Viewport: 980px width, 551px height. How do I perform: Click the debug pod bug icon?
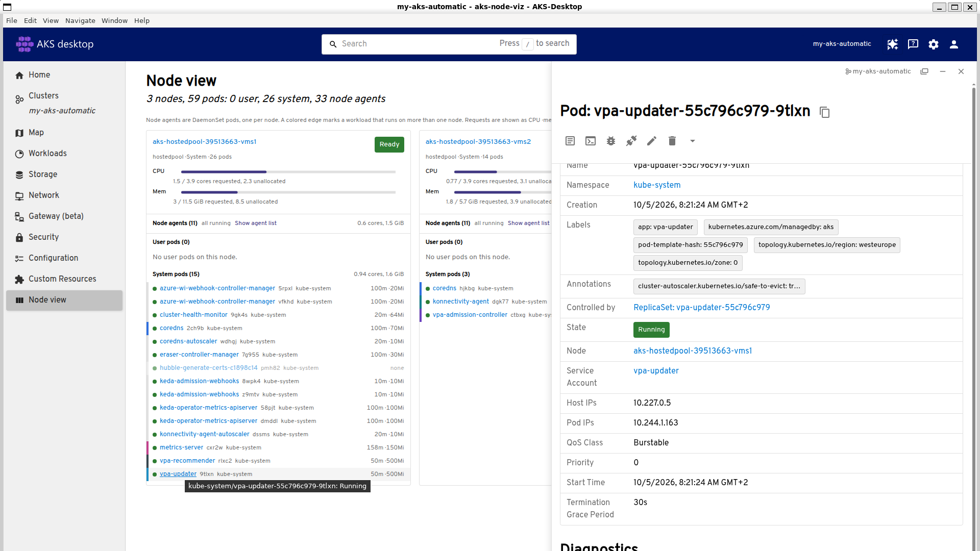coord(611,141)
